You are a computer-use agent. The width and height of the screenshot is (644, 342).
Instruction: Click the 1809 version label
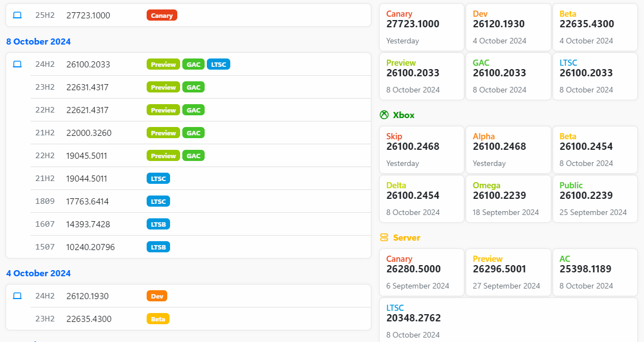point(45,201)
